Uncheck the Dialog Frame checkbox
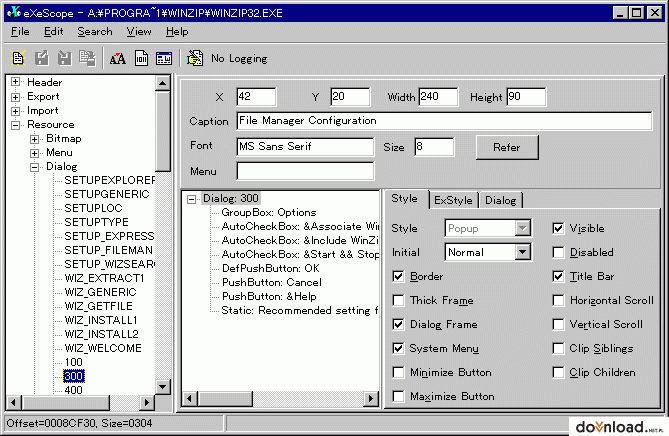 pyautogui.click(x=398, y=324)
